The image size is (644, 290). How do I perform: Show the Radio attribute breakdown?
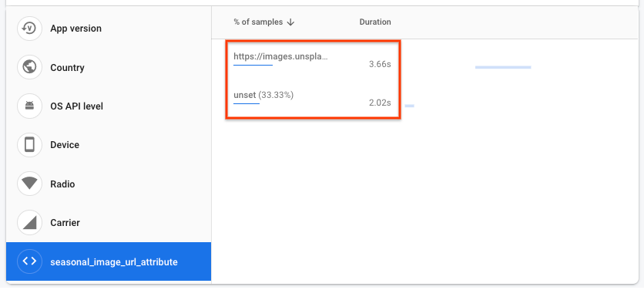pyautogui.click(x=109, y=184)
